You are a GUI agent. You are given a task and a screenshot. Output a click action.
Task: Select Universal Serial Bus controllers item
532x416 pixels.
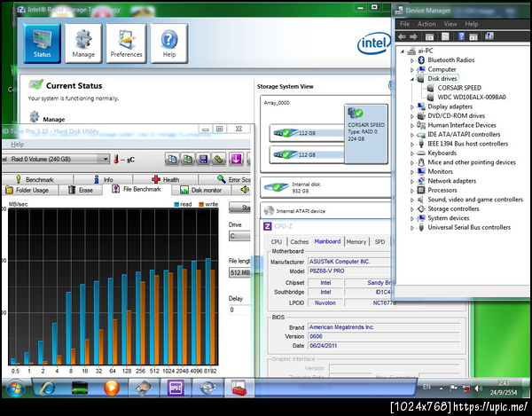(x=469, y=227)
